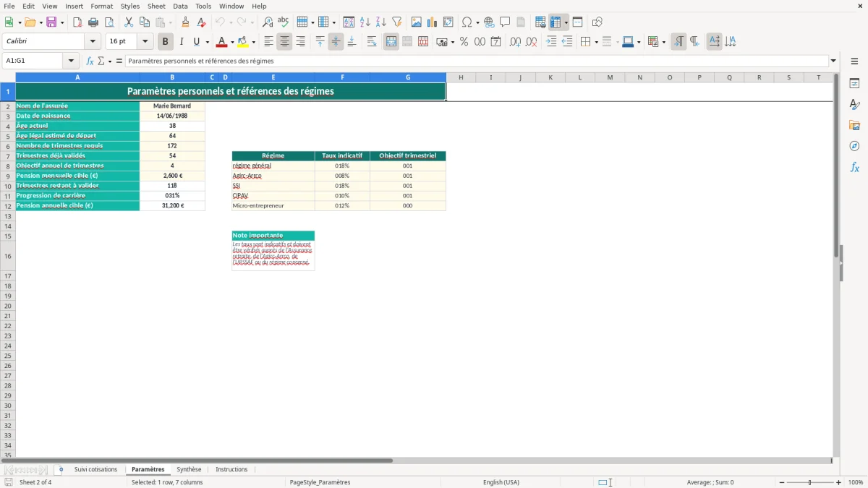Open borders dropdown arrow
Image resolution: width=868 pixels, height=488 pixels.
596,42
